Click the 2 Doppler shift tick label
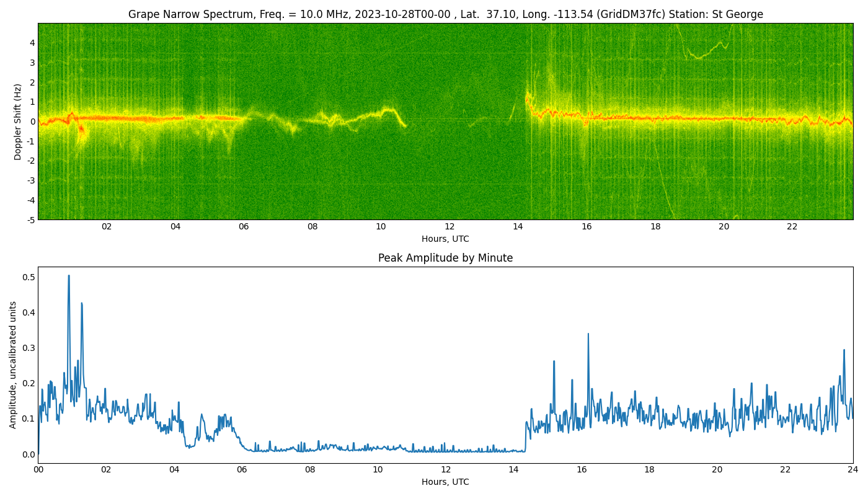 pyautogui.click(x=33, y=82)
